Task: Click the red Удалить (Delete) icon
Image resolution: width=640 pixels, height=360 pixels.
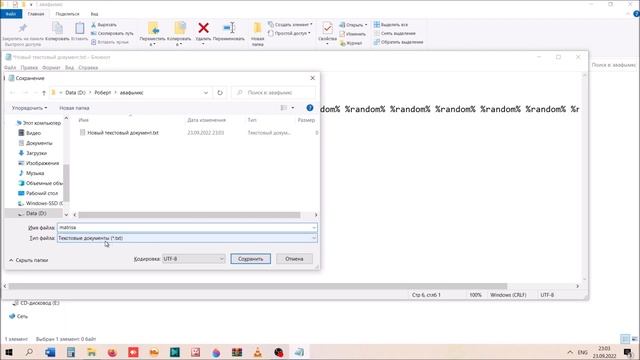Action: 203,28
